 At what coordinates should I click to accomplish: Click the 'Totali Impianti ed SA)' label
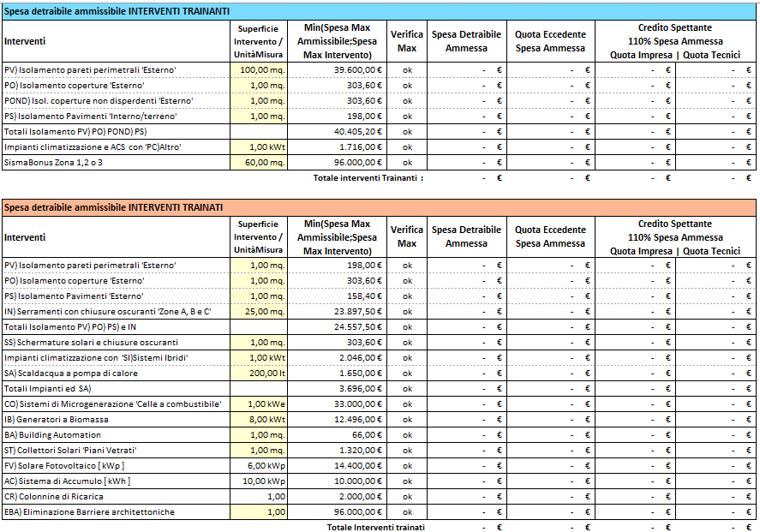click(x=47, y=389)
